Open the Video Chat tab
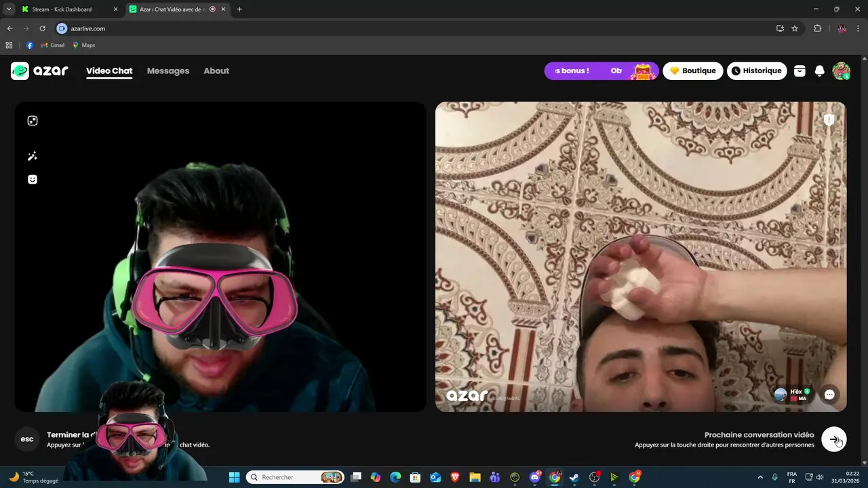Screen dimensions: 868x488 [x=109, y=70]
